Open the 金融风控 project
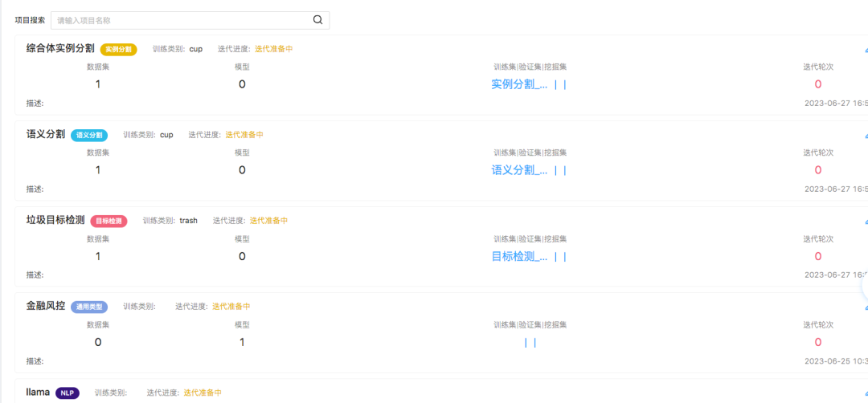Viewport: 868px width, 403px height. 46,306
